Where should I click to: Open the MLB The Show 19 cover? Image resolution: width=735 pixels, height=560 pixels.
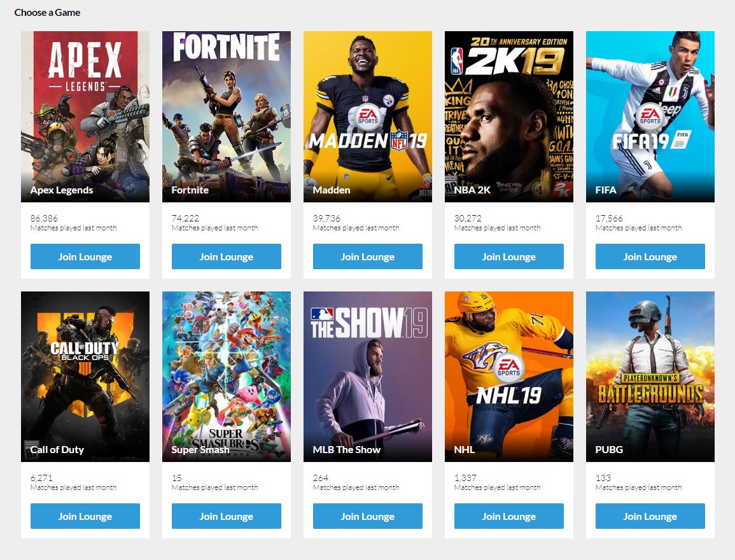pyautogui.click(x=368, y=377)
